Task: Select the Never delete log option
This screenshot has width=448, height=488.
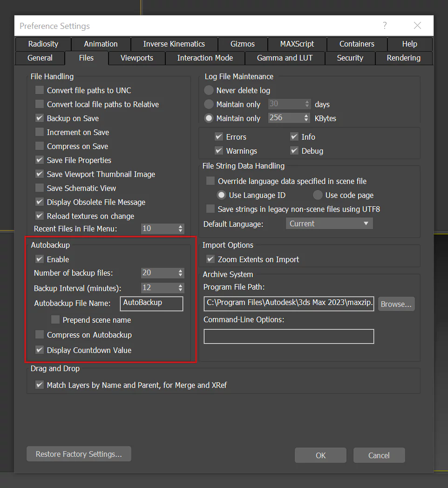Action: (x=209, y=90)
